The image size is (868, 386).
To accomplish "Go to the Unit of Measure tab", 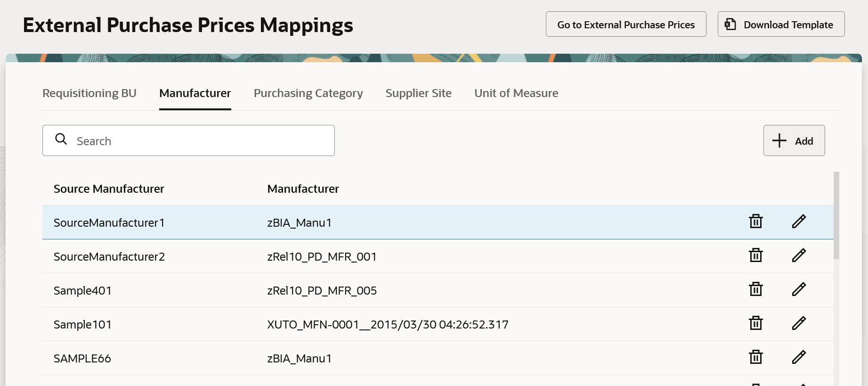I will tap(516, 93).
